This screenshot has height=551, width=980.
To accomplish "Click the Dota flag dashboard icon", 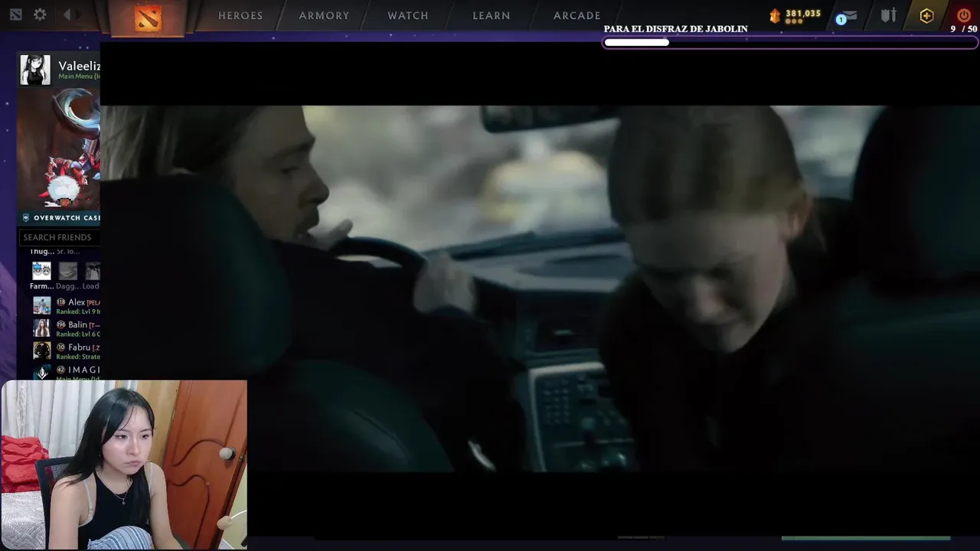I will 16,15.
